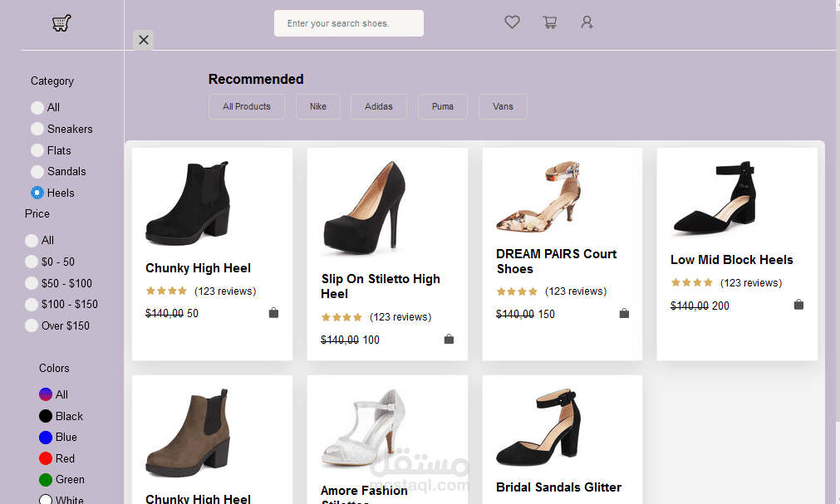This screenshot has height=504, width=840.
Task: Show All Products in Recommended
Action: [x=247, y=106]
